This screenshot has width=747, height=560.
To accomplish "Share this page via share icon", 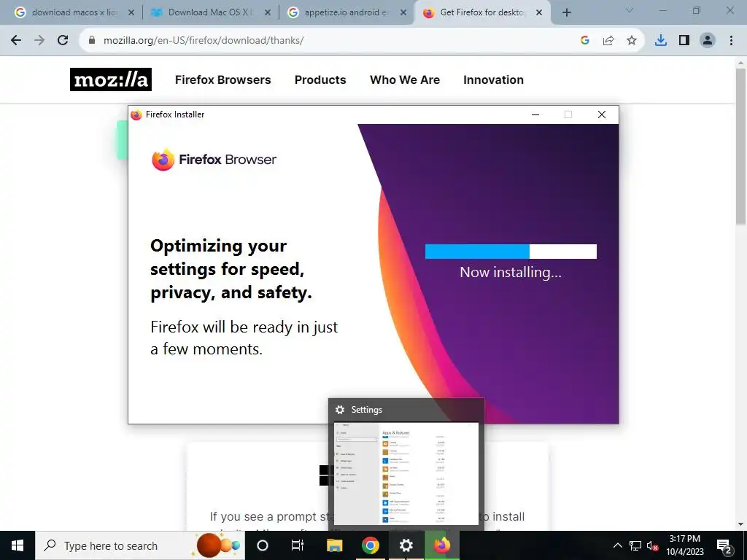I will 608,41.
